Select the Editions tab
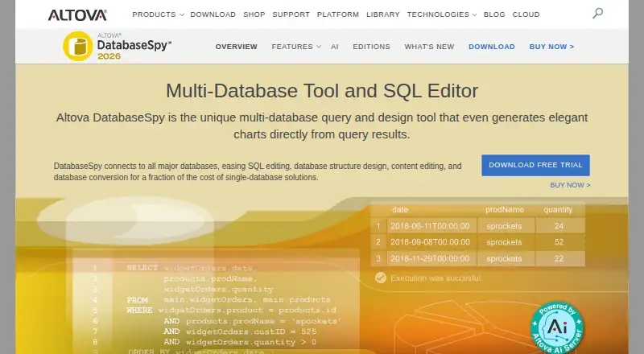The height and width of the screenshot is (354, 644). 371,47
